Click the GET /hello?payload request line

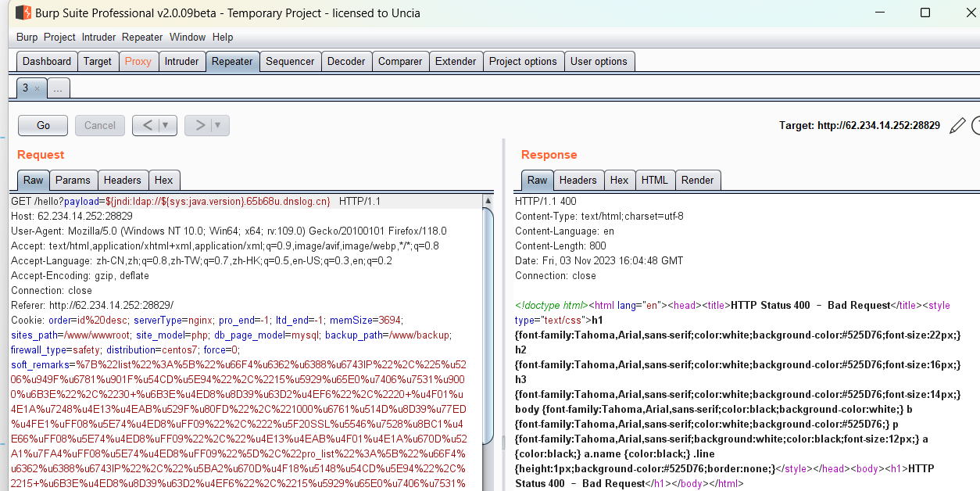195,201
